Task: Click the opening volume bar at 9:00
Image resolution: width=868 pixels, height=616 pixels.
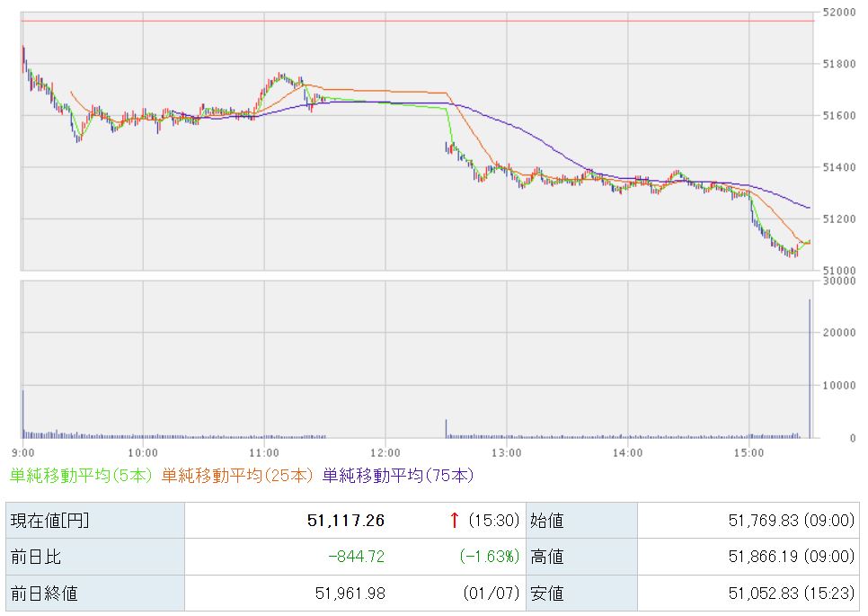Action: point(23,414)
